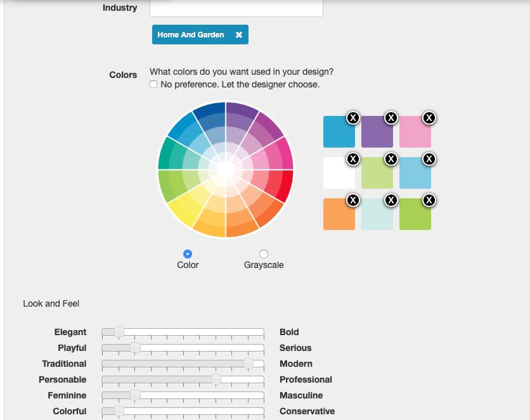Screen dimensions: 530x420
Task: Remove the purple selected color swatch
Action: coord(391,118)
